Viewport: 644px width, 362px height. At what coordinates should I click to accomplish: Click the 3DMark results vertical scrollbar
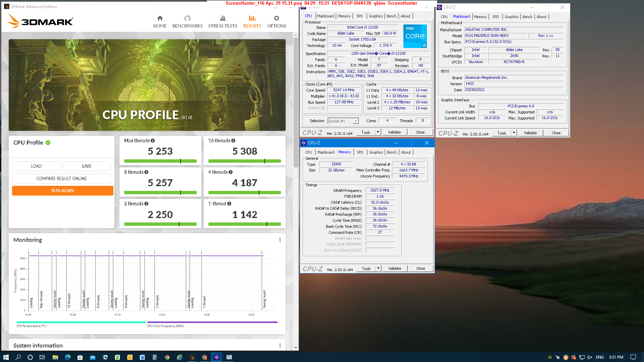(296, 102)
